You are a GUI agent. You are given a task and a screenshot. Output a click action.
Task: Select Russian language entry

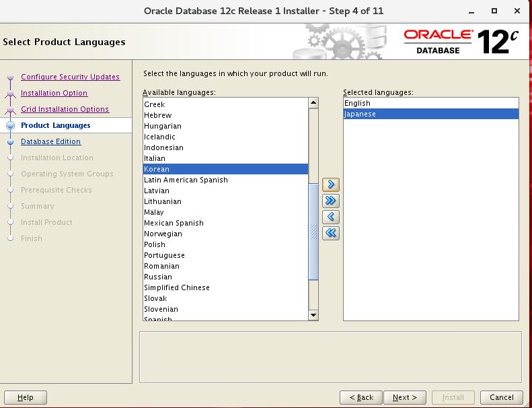coord(225,277)
